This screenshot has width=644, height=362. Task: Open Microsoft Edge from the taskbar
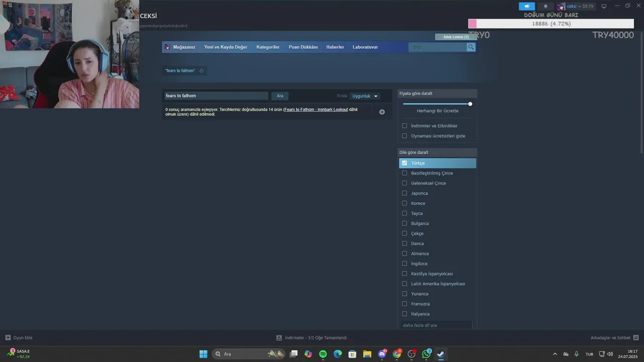coord(338,354)
